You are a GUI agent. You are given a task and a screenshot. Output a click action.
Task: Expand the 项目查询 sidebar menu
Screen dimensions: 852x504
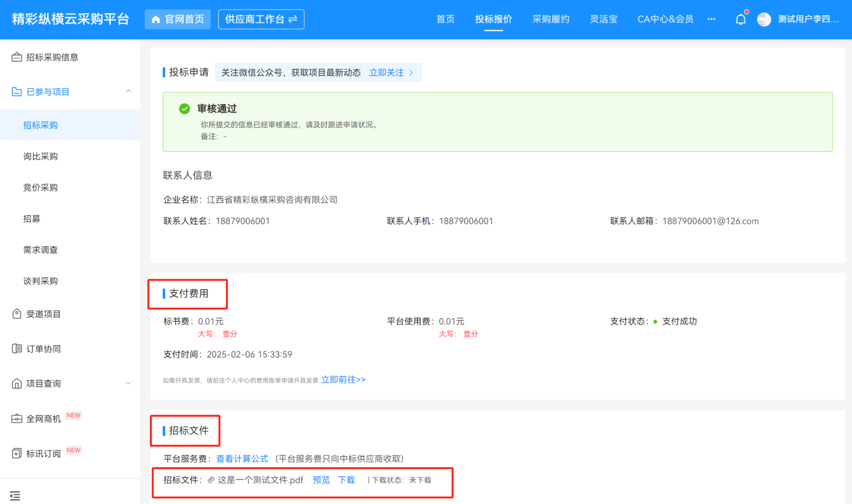pos(128,383)
